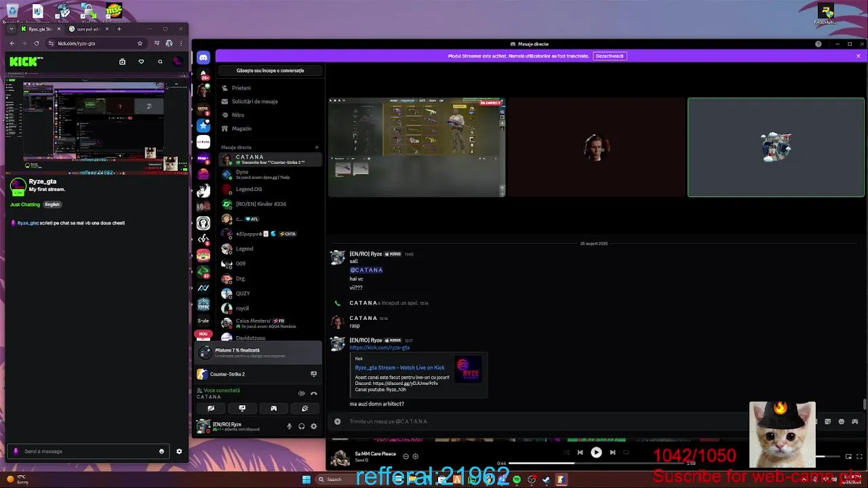Open a new browser tab
The width and height of the screenshot is (868, 488).
[119, 29]
